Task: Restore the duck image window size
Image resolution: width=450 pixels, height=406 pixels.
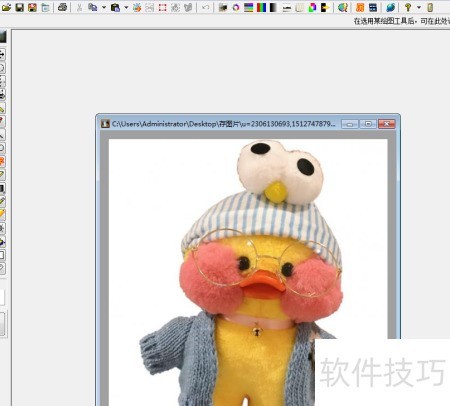Action: (368, 124)
